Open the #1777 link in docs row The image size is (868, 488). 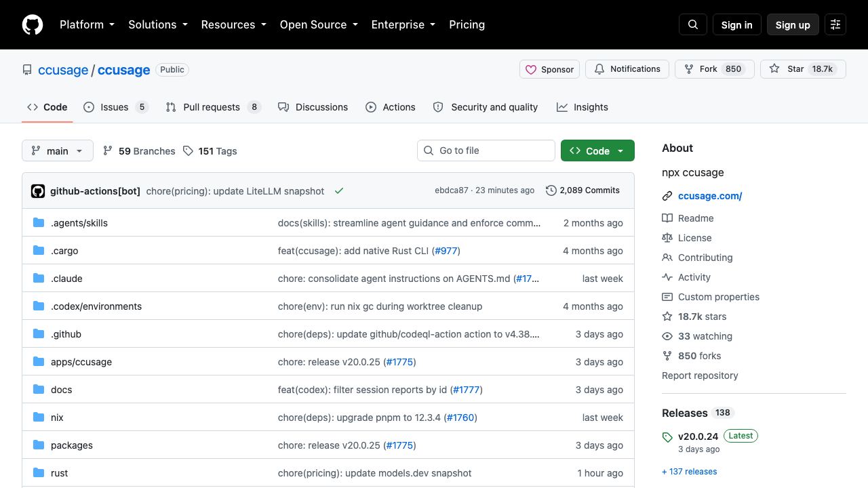pyautogui.click(x=466, y=390)
